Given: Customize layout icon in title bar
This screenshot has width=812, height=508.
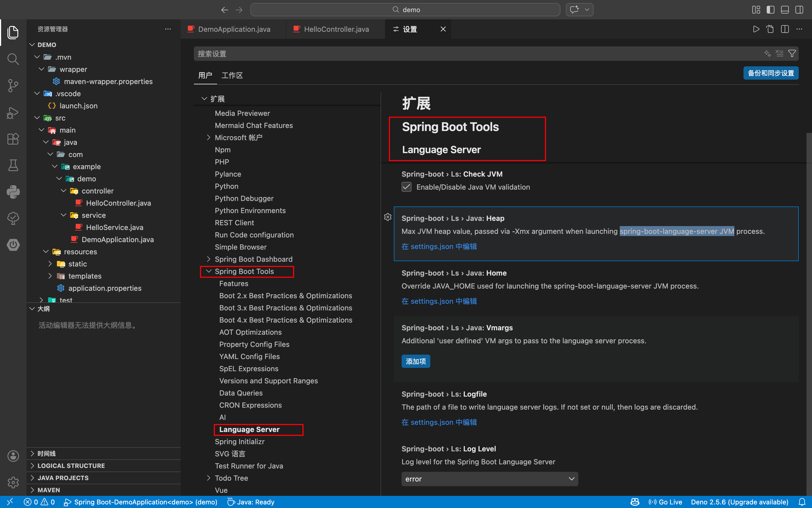Looking at the screenshot, I should tap(756, 10).
